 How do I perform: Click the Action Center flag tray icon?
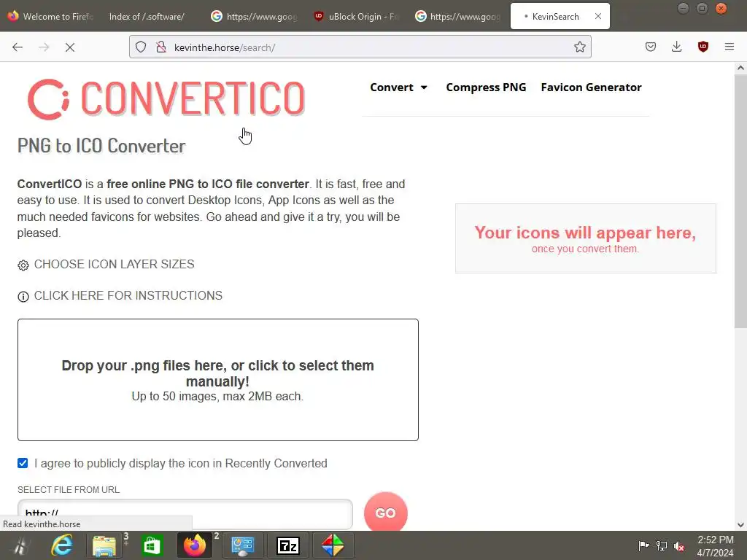coord(643,545)
